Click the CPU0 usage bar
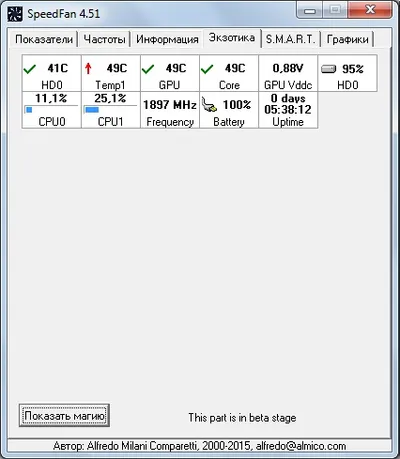The width and height of the screenshot is (400, 459). (51, 110)
